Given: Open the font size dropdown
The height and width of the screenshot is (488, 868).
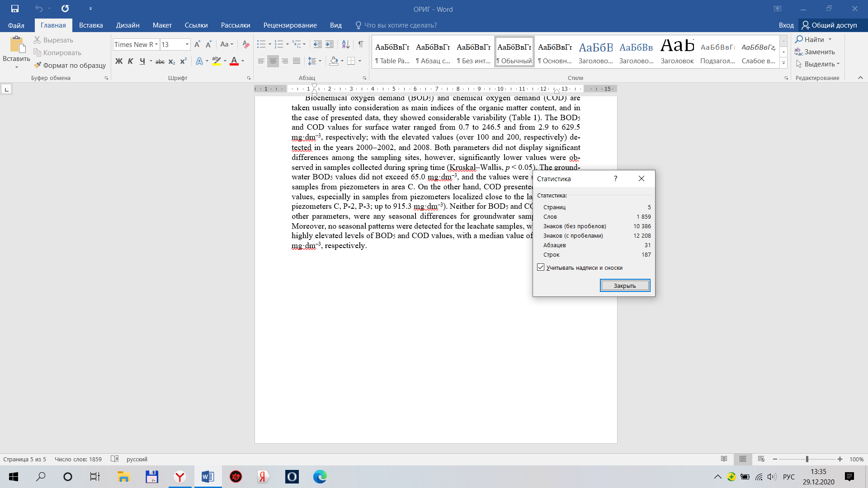Looking at the screenshot, I should (187, 44).
